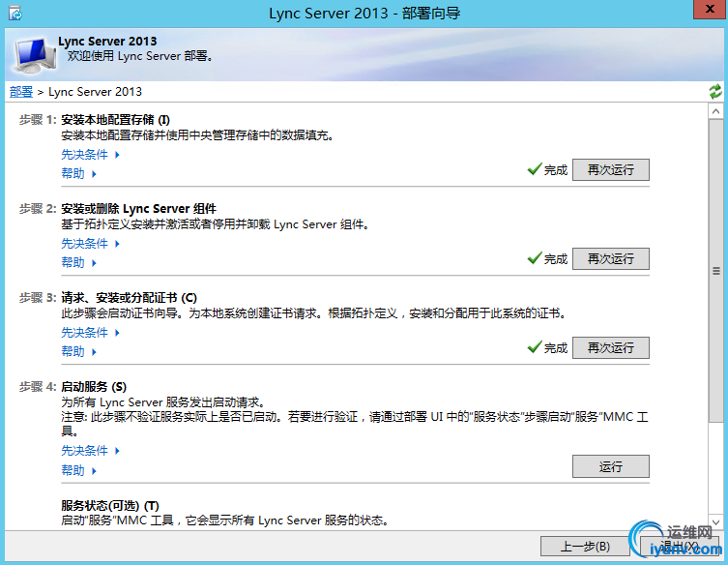Image resolution: width=728 pixels, height=565 pixels.
Task: Click the 欢迎使用 Lync Server 部署 text
Action: 140,56
